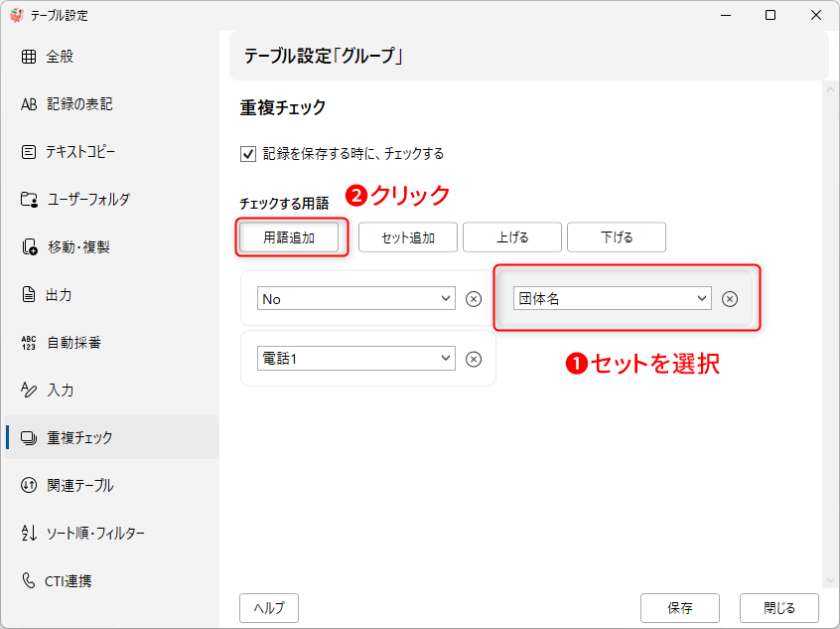This screenshot has height=629, width=840.
Task: Click the テキストコピー sidebar icon
Action: pyautogui.click(x=29, y=152)
